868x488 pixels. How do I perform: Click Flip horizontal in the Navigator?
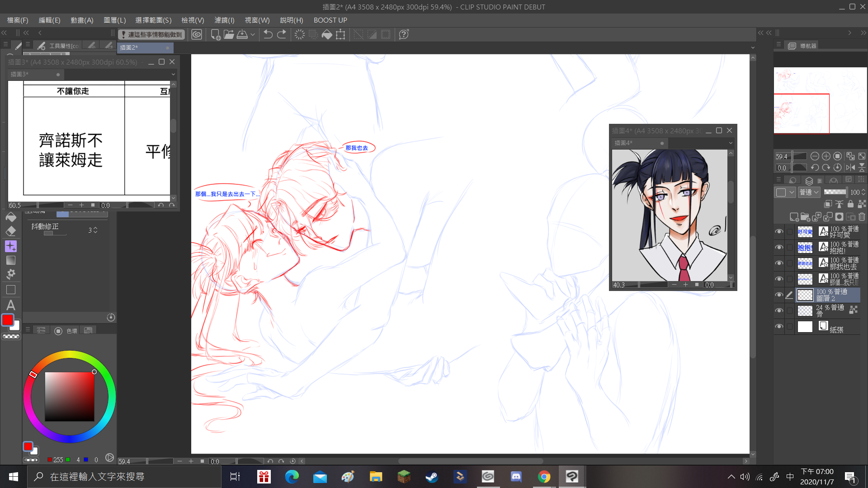tap(850, 168)
